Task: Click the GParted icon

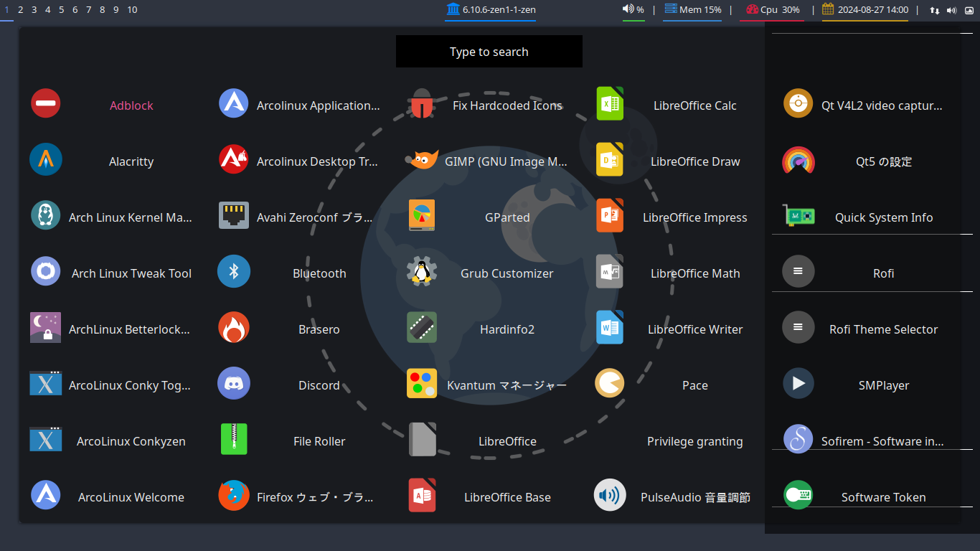Action: coord(422,215)
